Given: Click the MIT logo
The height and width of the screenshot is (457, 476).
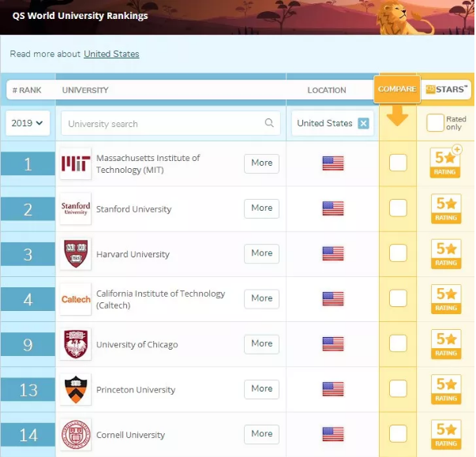Looking at the screenshot, I should [x=76, y=163].
